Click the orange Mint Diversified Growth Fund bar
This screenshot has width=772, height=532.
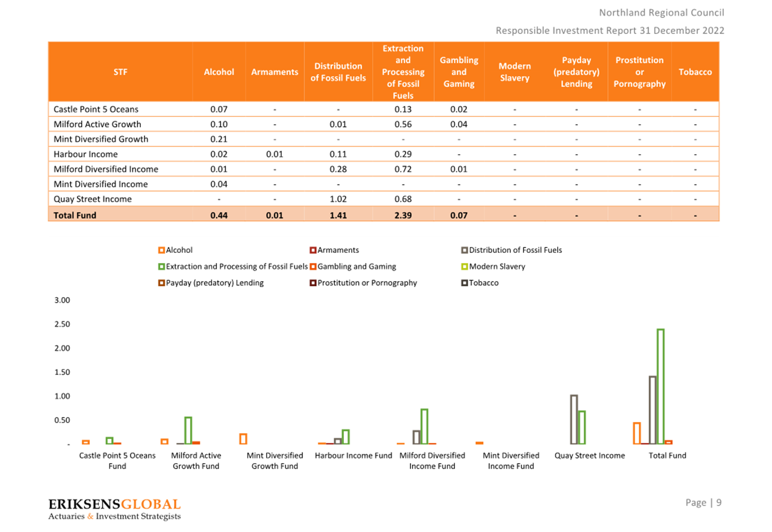tap(243, 439)
